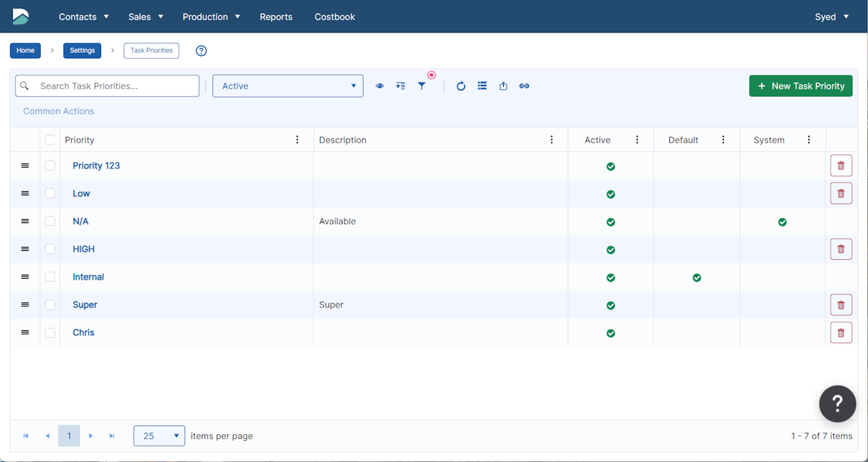This screenshot has width=868, height=462.
Task: Click the chain link icon in toolbar
Action: coord(524,86)
